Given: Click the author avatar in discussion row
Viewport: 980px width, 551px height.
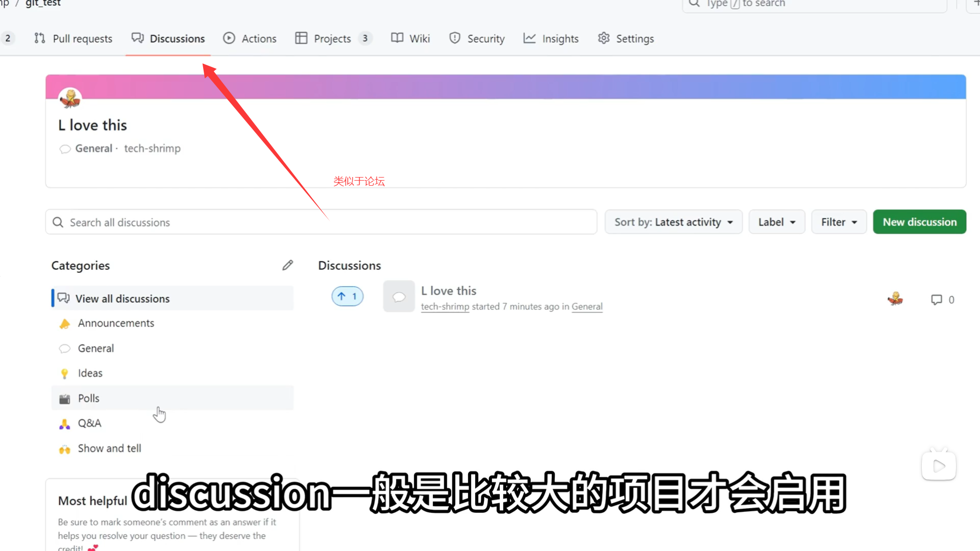Looking at the screenshot, I should (x=895, y=299).
